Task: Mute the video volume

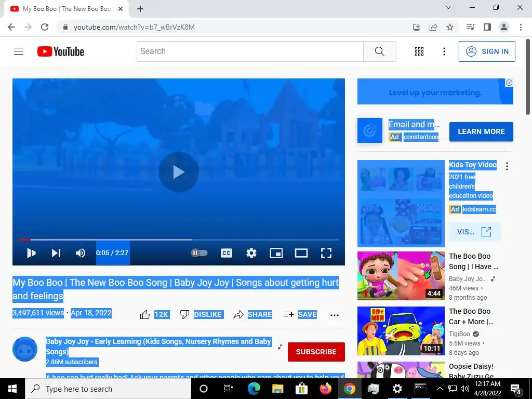Action: (81, 253)
